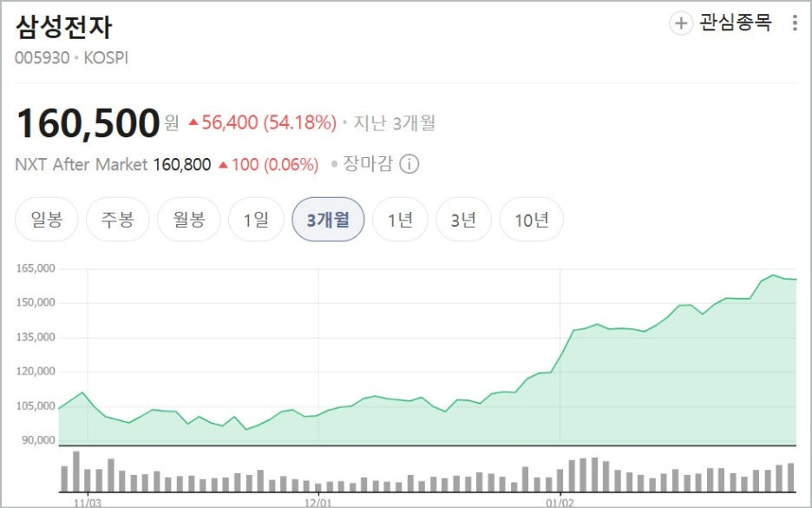
Task: Open the 10년 ten-year chart
Action: (x=532, y=219)
